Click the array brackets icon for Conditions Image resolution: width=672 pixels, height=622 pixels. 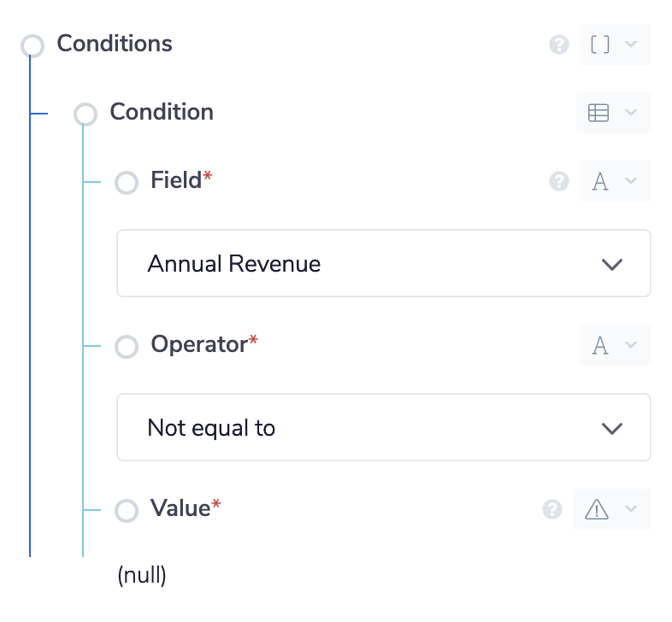click(600, 44)
